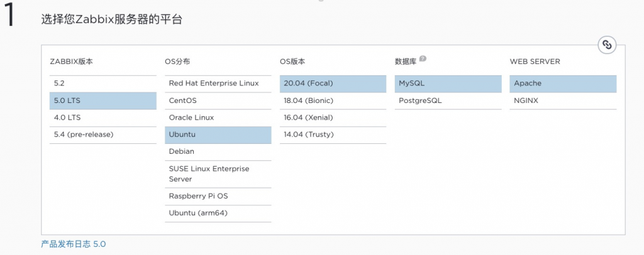644x255 pixels.
Task: Pick Raspberry Pi OS distribution
Action: 218,197
